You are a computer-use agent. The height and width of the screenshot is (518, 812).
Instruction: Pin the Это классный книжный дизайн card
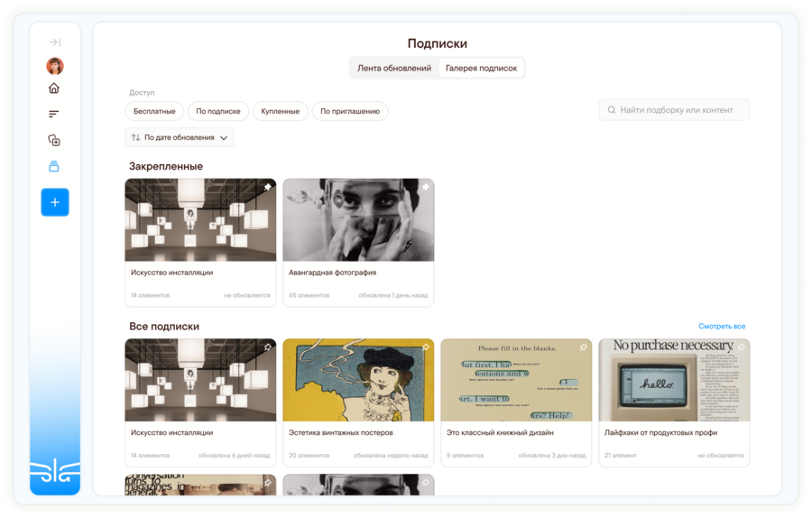click(584, 347)
